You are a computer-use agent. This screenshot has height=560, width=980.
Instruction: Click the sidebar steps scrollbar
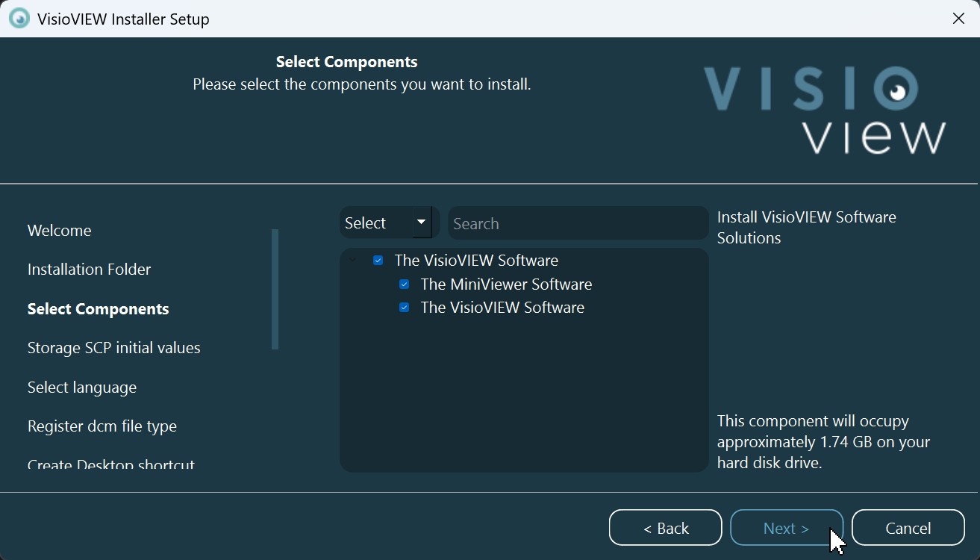pyautogui.click(x=275, y=290)
